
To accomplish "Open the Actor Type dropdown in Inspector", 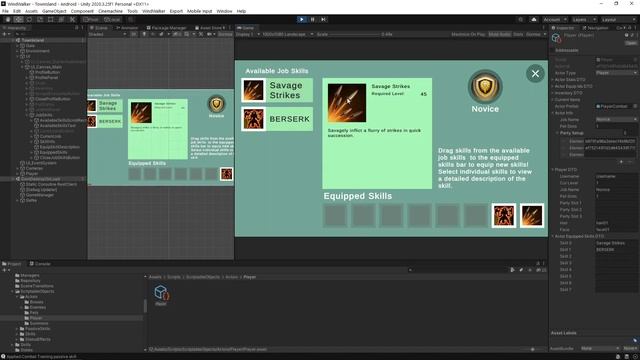I will (616, 73).
